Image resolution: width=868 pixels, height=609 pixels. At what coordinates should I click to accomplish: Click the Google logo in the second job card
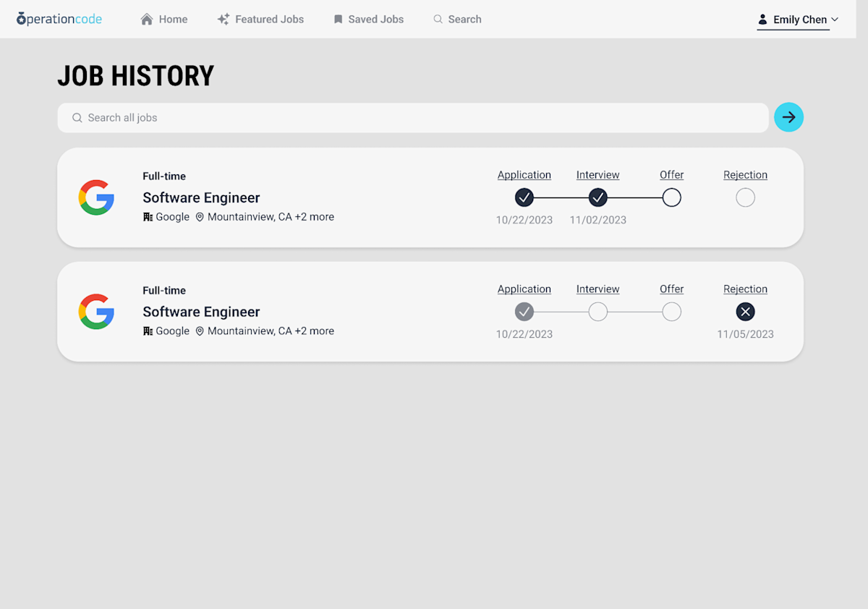click(x=96, y=312)
